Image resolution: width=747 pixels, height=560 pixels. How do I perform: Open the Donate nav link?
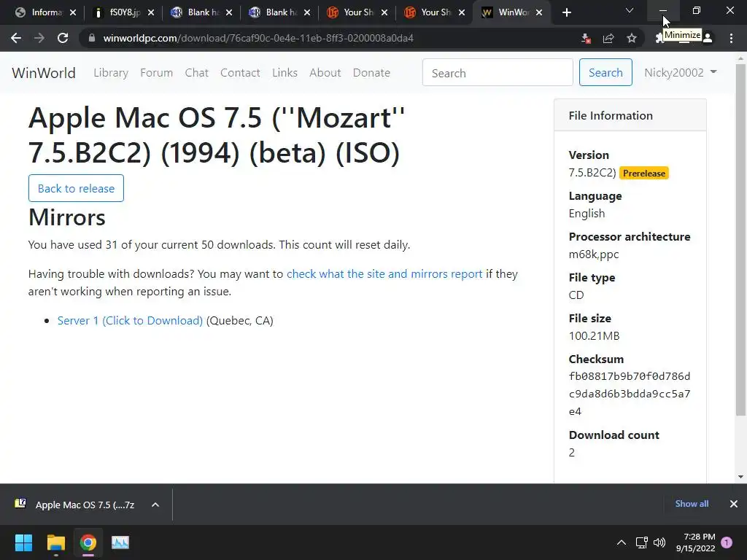tap(371, 73)
